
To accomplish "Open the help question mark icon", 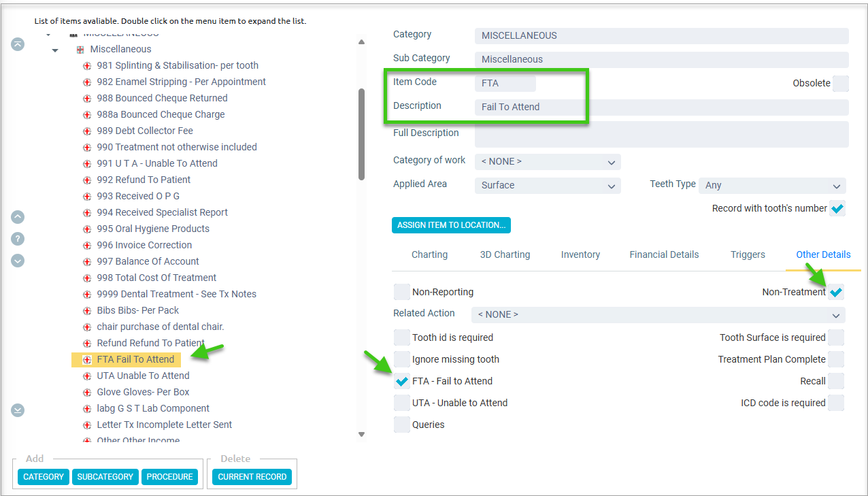I will coord(18,239).
